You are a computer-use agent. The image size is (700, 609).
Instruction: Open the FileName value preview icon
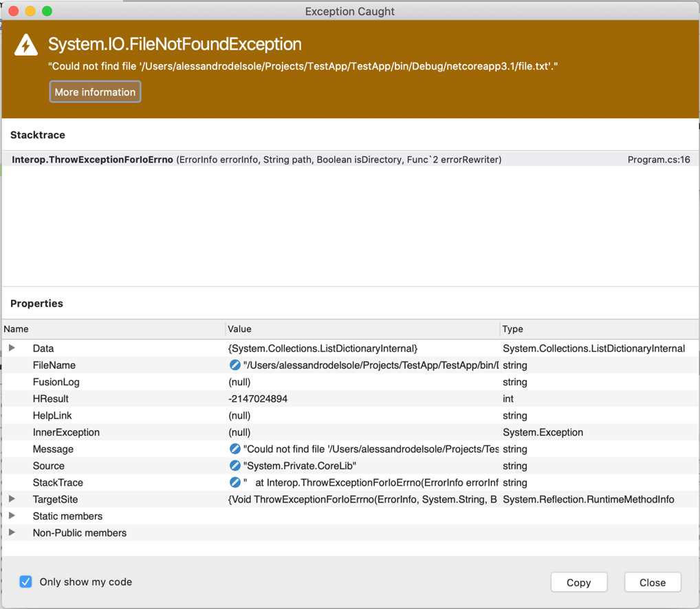tap(236, 365)
